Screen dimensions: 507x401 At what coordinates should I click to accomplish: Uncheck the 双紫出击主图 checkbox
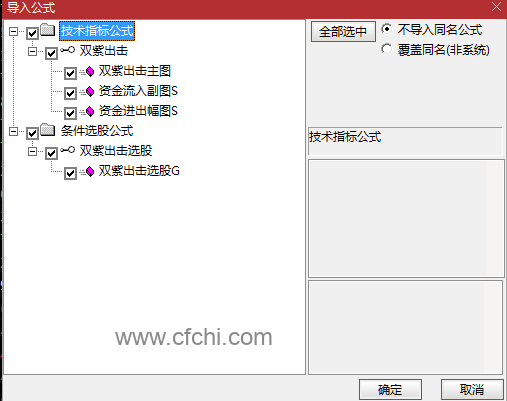pos(70,73)
